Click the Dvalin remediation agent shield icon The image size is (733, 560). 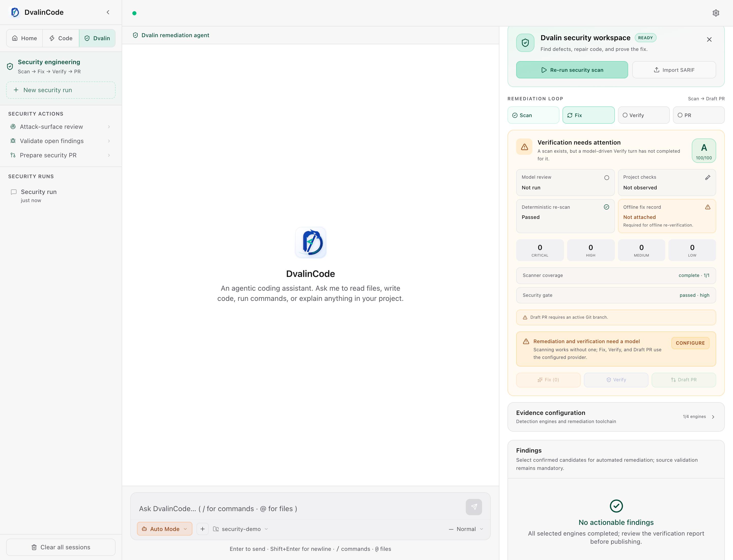[x=135, y=35]
